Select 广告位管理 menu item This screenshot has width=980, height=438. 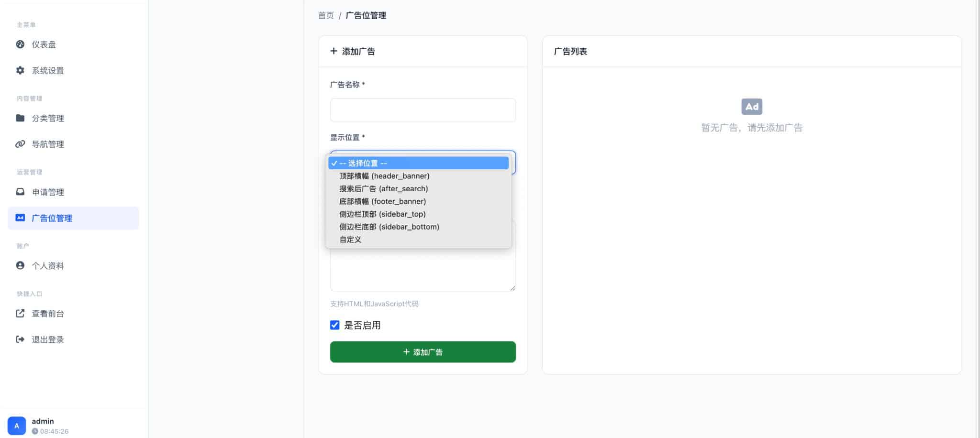tap(73, 218)
